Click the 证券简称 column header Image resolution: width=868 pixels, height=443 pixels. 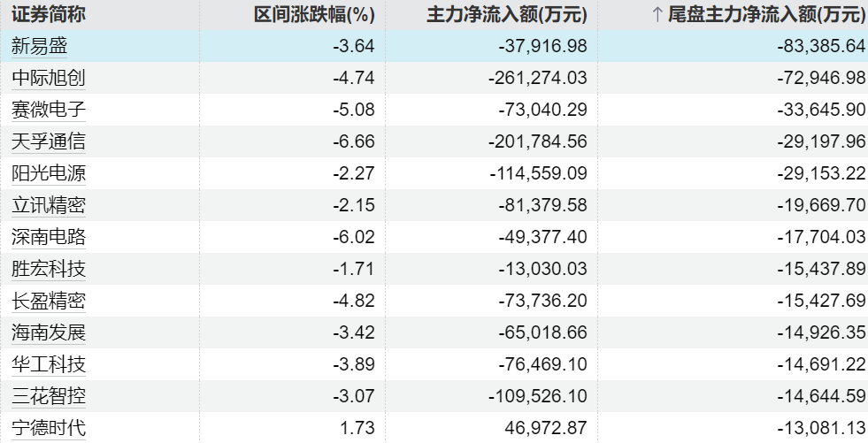(x=48, y=14)
